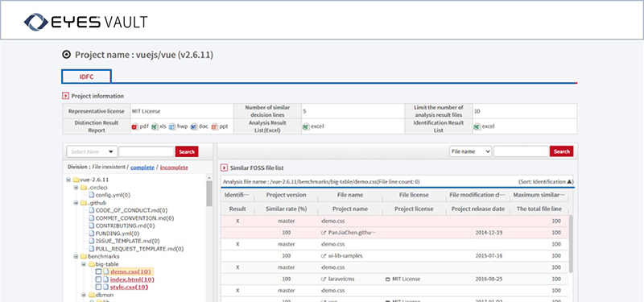The height and width of the screenshot is (302, 644).
Task: Click the FOSS file list scrollbar thumb
Action: coord(571,243)
